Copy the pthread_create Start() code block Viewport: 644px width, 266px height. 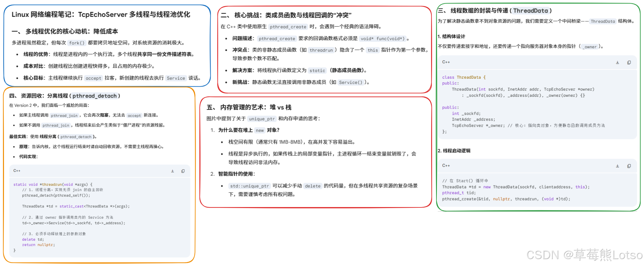click(x=629, y=166)
